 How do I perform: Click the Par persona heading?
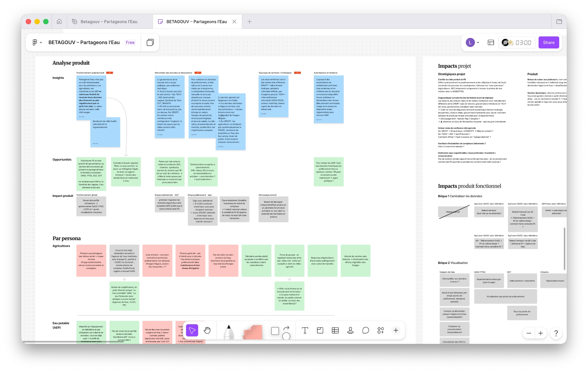[66, 239]
